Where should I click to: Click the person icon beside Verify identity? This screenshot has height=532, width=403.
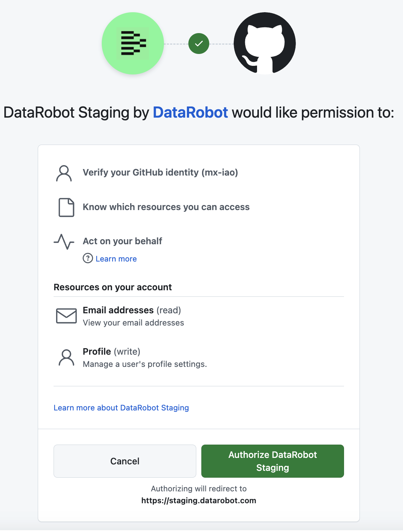click(64, 173)
